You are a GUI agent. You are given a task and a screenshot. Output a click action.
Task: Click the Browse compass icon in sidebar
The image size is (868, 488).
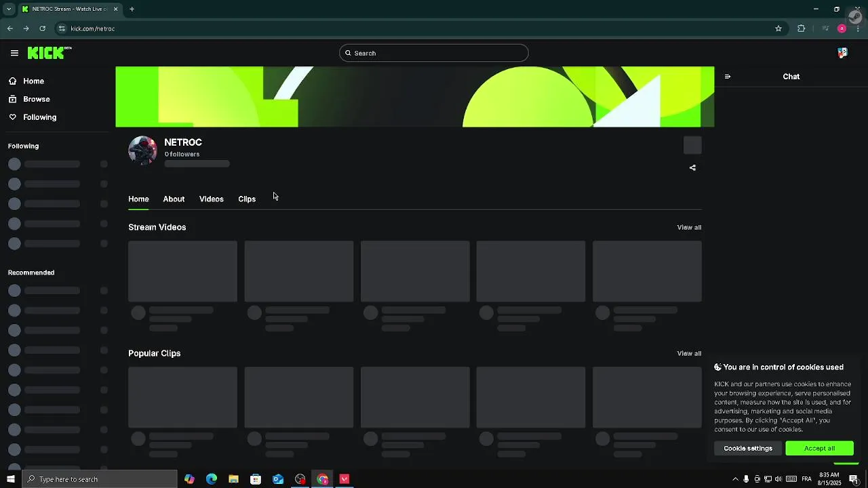coord(13,99)
